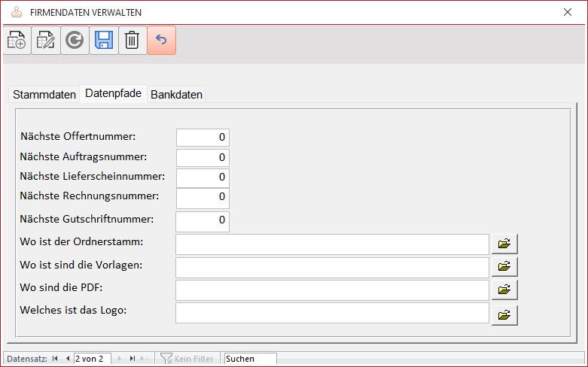Delete the record using the trash icon
Image resolution: width=588 pixels, height=367 pixels.
click(133, 40)
